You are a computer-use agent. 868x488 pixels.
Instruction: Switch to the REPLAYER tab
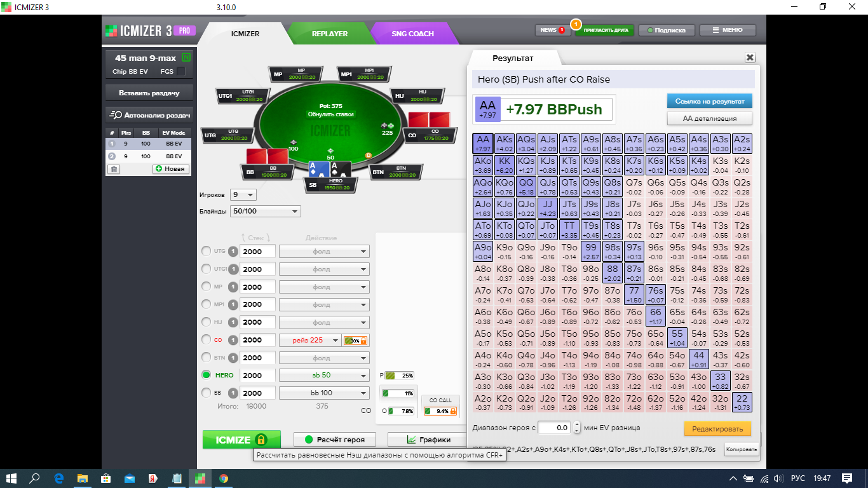(x=329, y=34)
